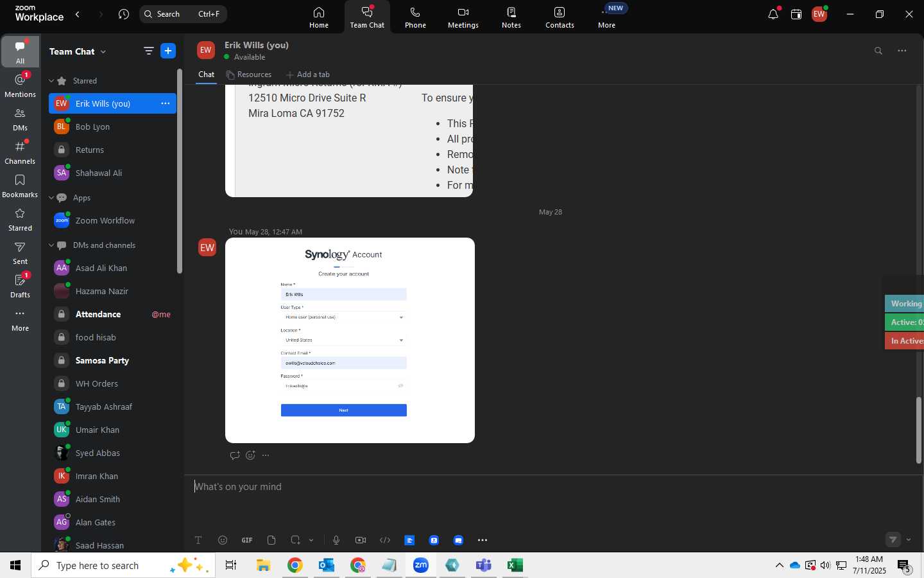Click the screenshot capture icon
This screenshot has height=578, width=924.
click(x=296, y=540)
